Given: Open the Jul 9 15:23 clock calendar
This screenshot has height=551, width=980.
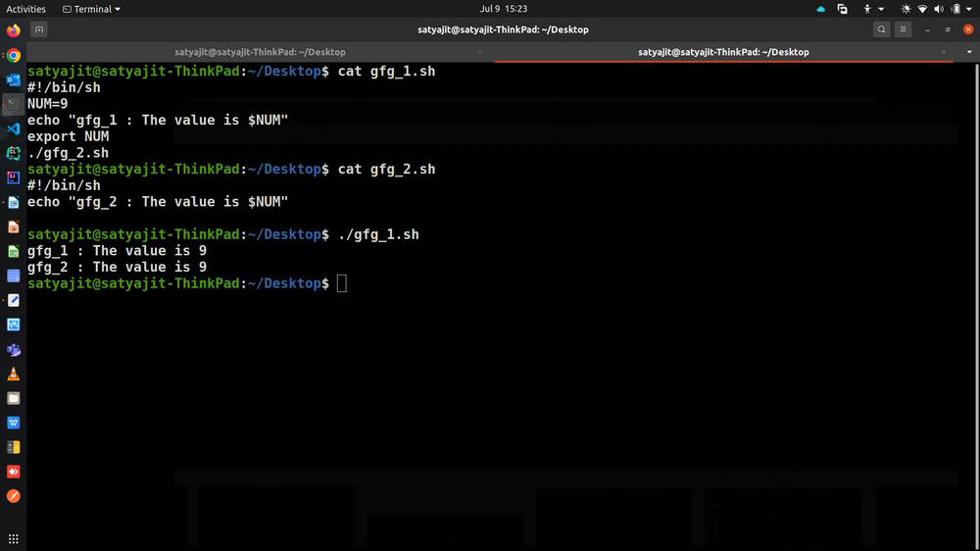Looking at the screenshot, I should (504, 9).
